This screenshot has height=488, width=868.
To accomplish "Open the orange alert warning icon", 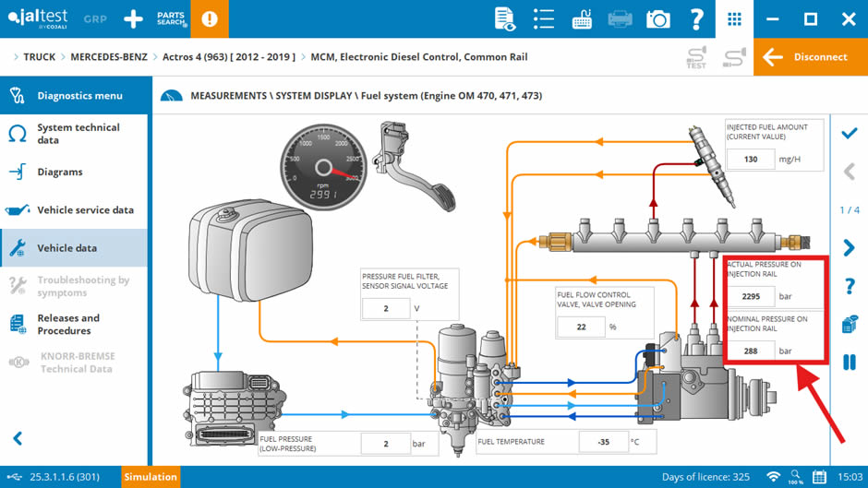I will tap(210, 18).
